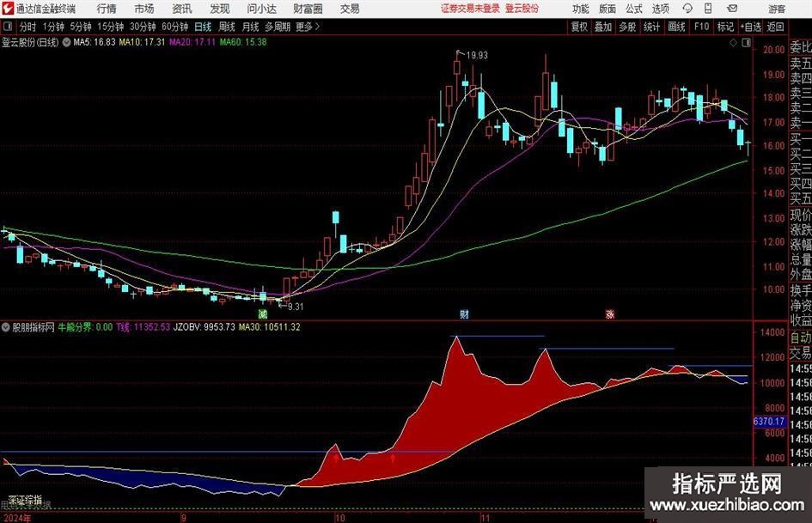Screen dimensions: 812x523
Task: Click the 6370.17 highlighted axis value
Action: [x=769, y=422]
